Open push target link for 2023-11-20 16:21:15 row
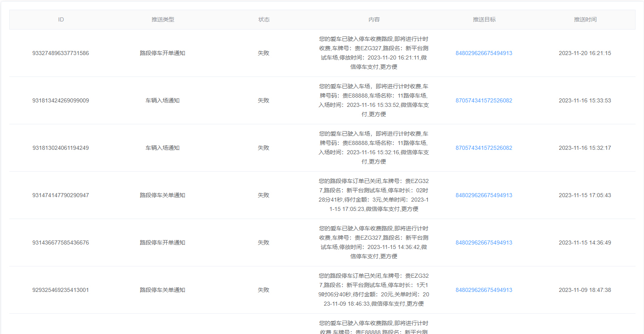Image resolution: width=644 pixels, height=334 pixels. point(484,53)
